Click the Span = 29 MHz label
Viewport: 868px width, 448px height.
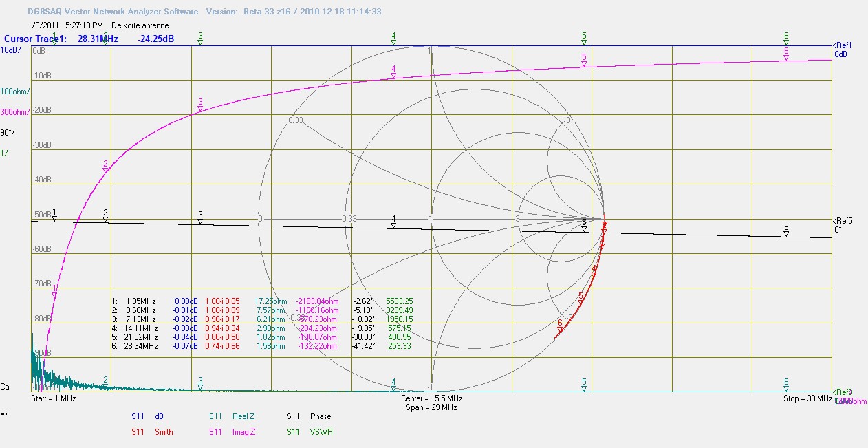432,407
